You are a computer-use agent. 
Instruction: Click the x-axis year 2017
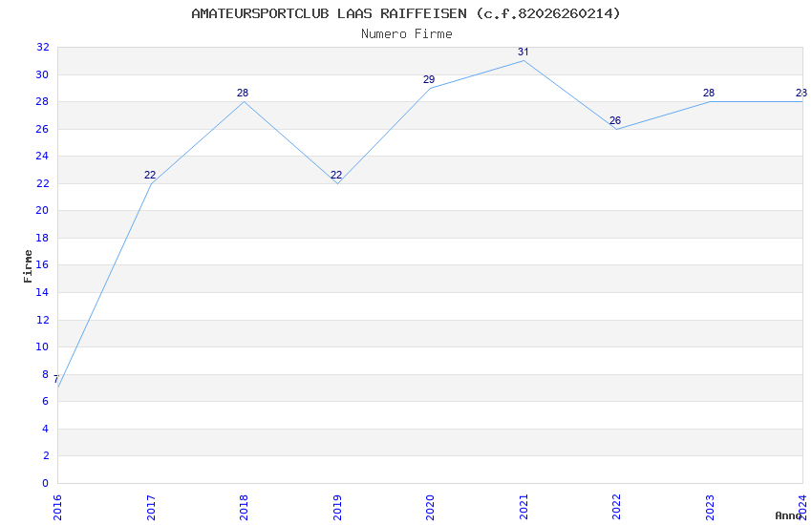pyautogui.click(x=151, y=508)
